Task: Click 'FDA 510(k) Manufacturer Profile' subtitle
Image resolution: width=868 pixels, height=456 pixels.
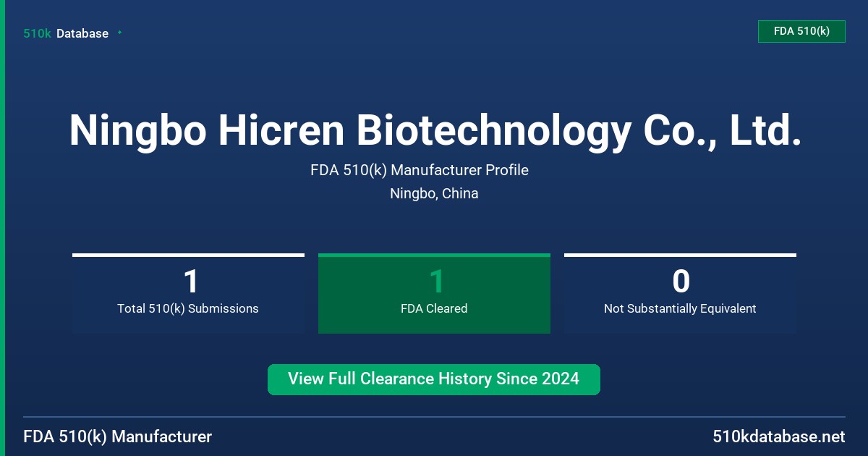Action: 420,170
